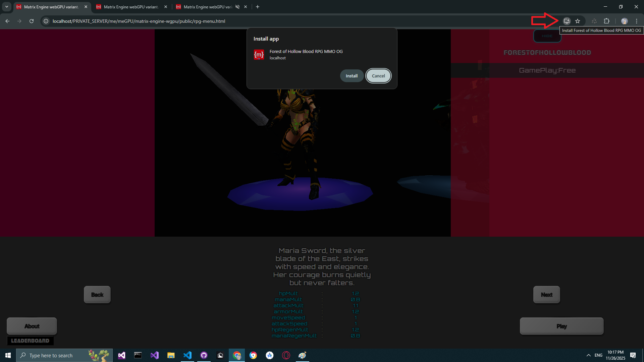
Task: Switch to the second Matrix Engine tab
Action: pos(131,7)
